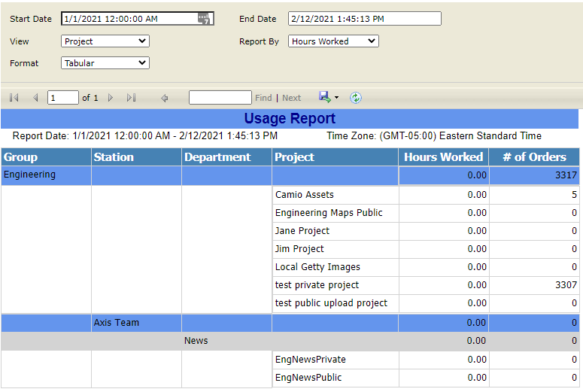Screen dimensions: 583x392
Task: Refresh the usage report
Action: point(356,98)
